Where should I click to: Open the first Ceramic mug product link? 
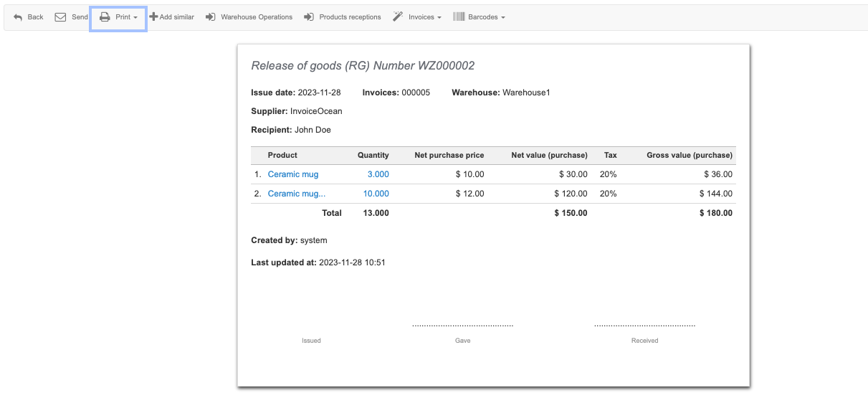click(x=293, y=174)
